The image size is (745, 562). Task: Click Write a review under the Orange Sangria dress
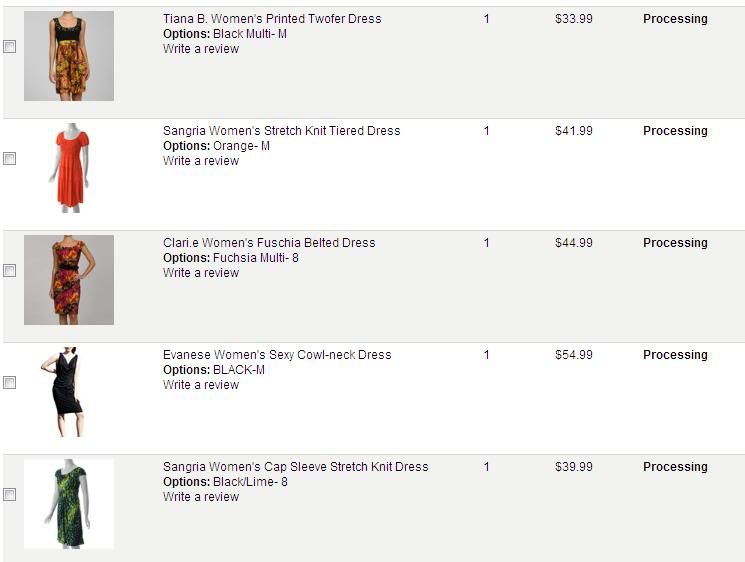201,161
